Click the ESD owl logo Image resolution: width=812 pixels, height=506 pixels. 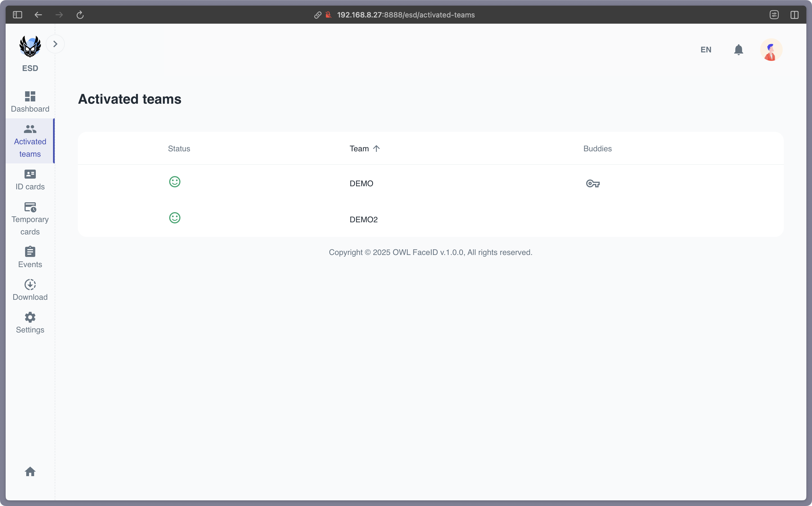coord(30,46)
